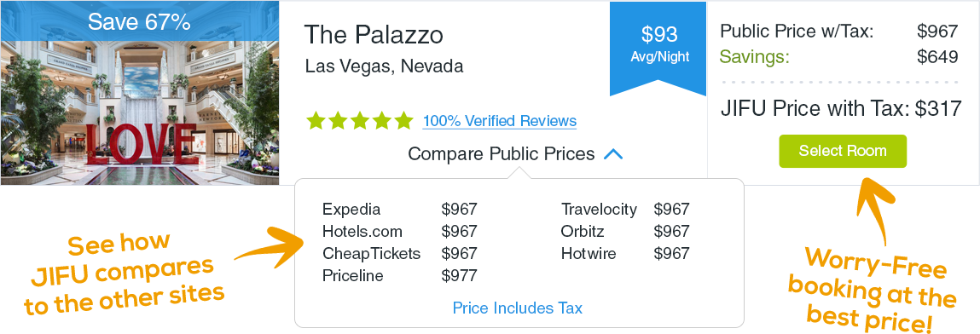Click The Palazzo hotel title
The width and height of the screenshot is (980, 334).
point(374,35)
